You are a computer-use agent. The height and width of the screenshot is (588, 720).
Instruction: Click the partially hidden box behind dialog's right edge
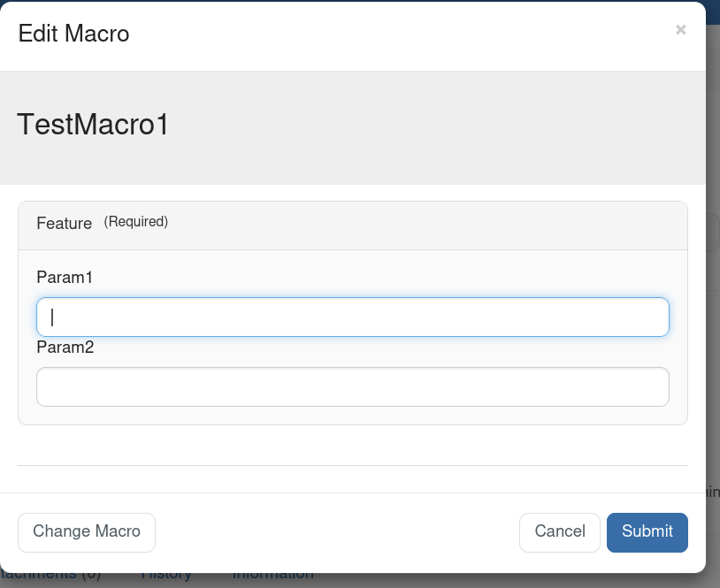pos(713,233)
